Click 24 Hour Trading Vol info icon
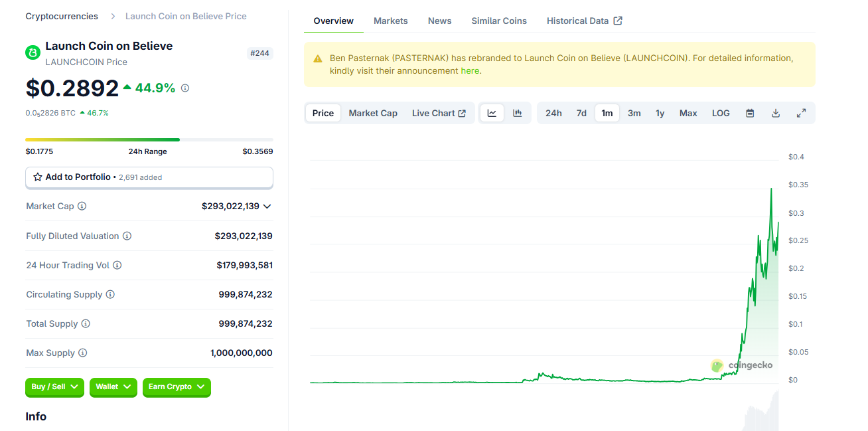Image resolution: width=868 pixels, height=431 pixels. (x=117, y=265)
